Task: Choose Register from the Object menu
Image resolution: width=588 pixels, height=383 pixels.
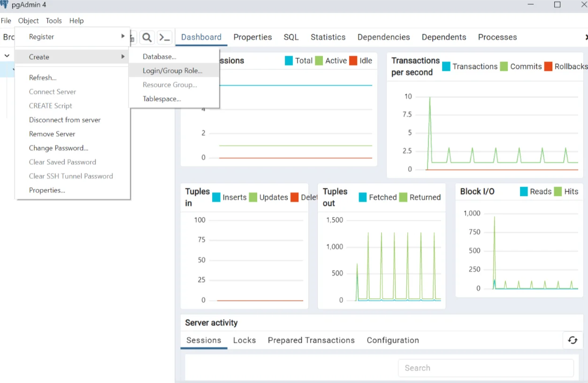Action: click(x=72, y=37)
